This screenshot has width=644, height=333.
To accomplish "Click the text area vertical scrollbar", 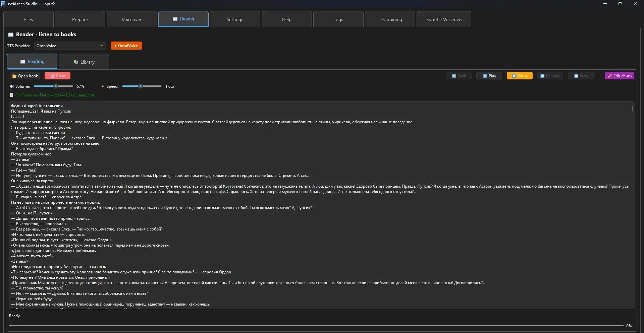I will click(632, 109).
